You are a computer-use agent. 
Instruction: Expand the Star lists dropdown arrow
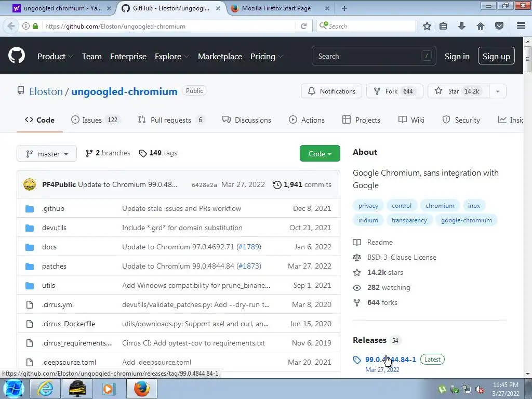click(497, 91)
